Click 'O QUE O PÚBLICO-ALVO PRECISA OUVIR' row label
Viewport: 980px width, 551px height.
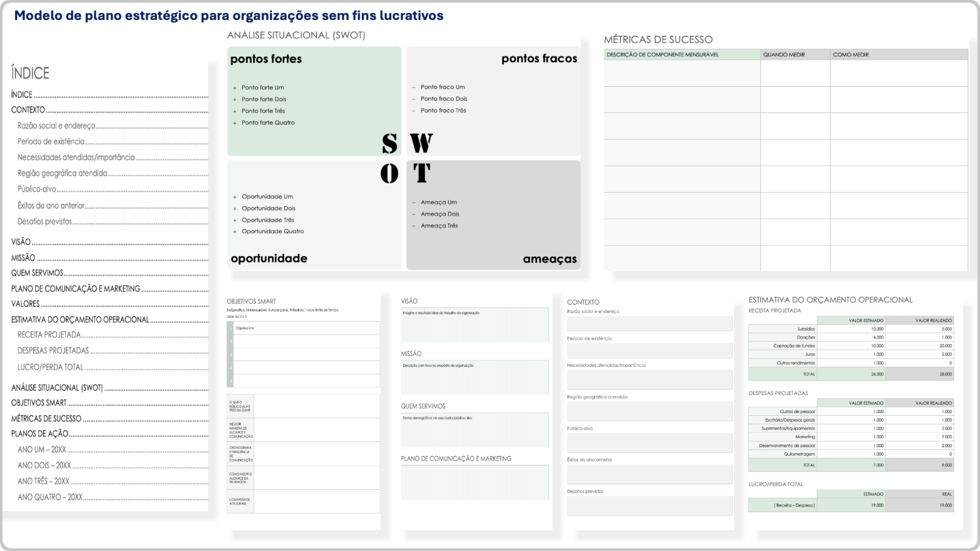pos(240,406)
